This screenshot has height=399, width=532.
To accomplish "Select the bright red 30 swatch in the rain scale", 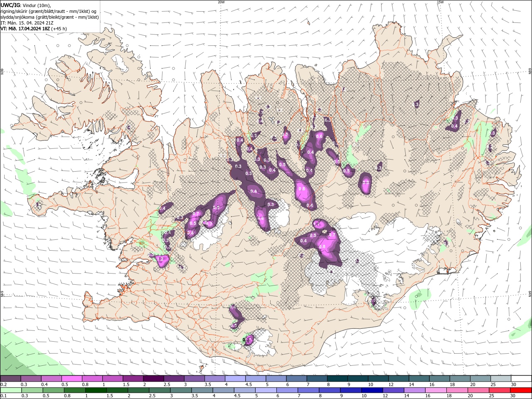I will (x=521, y=390).
